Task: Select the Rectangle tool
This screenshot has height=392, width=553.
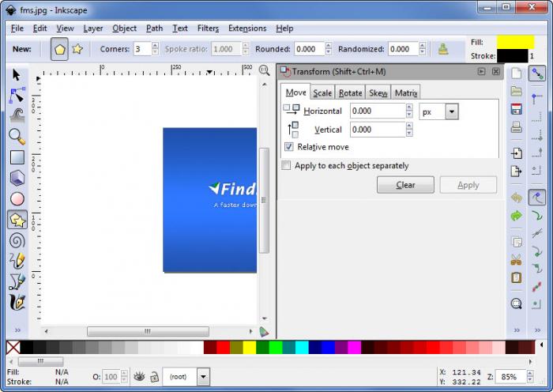Action: (x=17, y=157)
